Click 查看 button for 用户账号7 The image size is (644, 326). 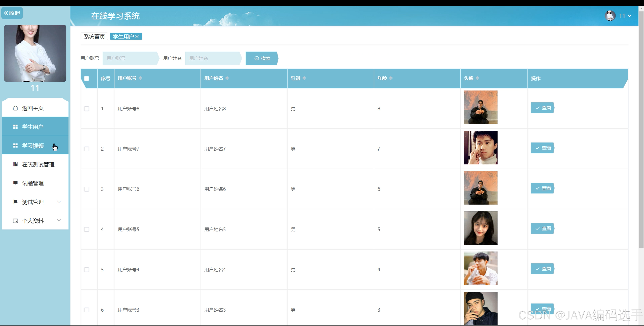pyautogui.click(x=543, y=148)
